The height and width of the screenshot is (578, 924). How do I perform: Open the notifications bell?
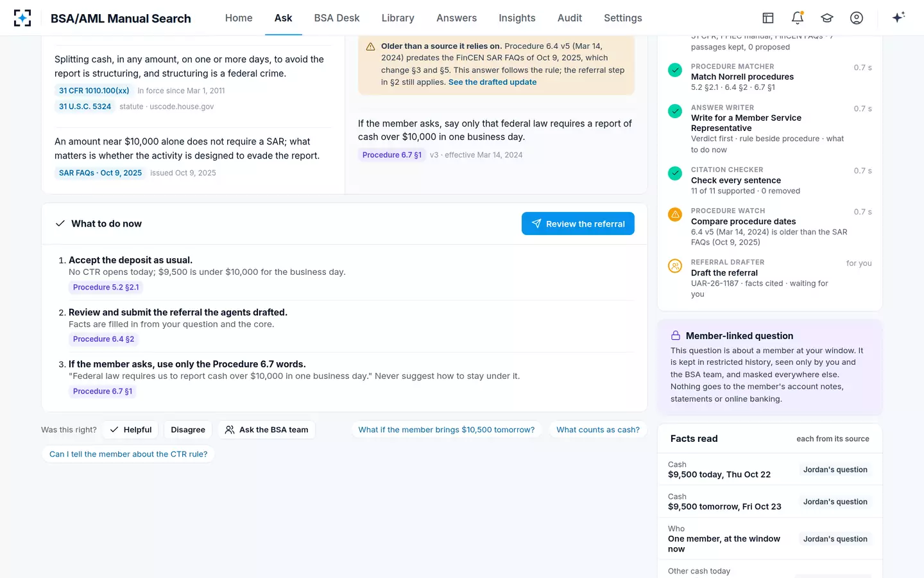[798, 18]
